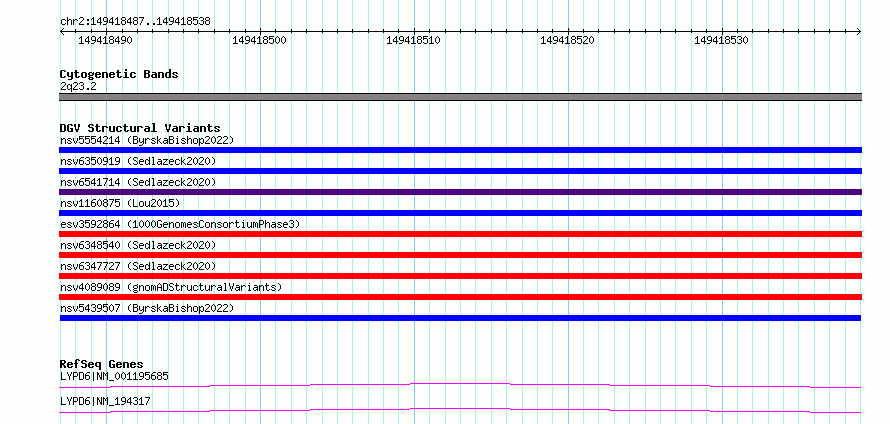Select the blue bar under nsv5439507
The image size is (890, 424).
tap(460, 318)
